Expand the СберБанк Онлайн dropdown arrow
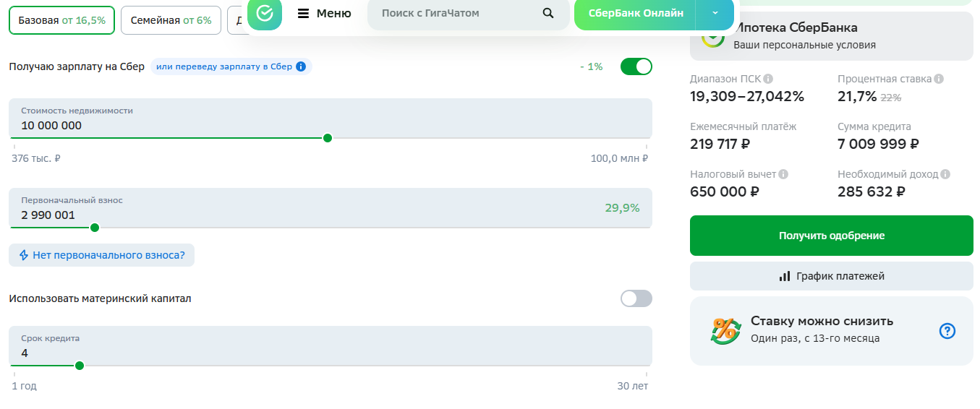The width and height of the screenshot is (980, 409). click(715, 13)
